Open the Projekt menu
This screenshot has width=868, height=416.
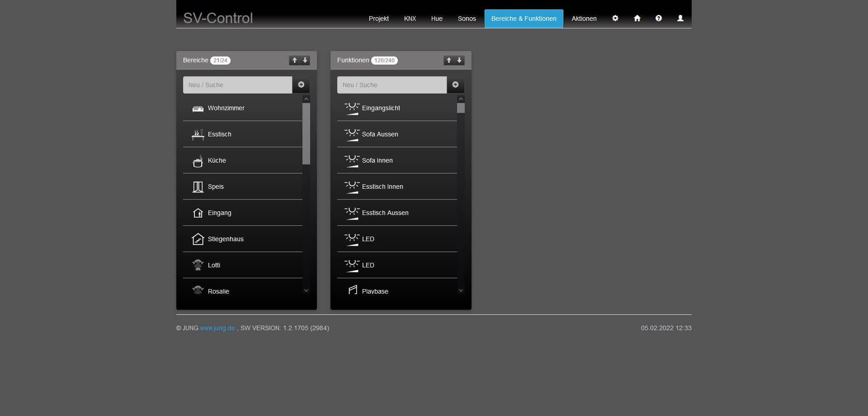tap(378, 19)
